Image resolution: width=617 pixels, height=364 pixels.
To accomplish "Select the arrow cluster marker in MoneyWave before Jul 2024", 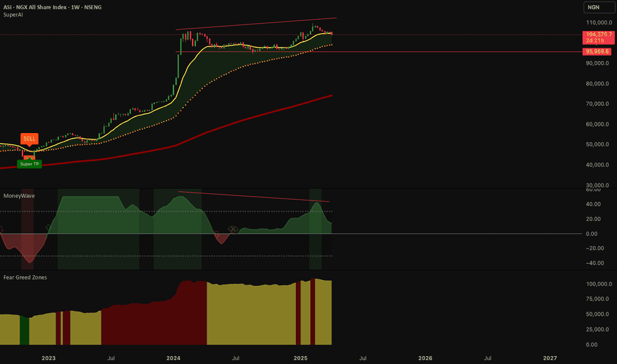I will [x=233, y=229].
